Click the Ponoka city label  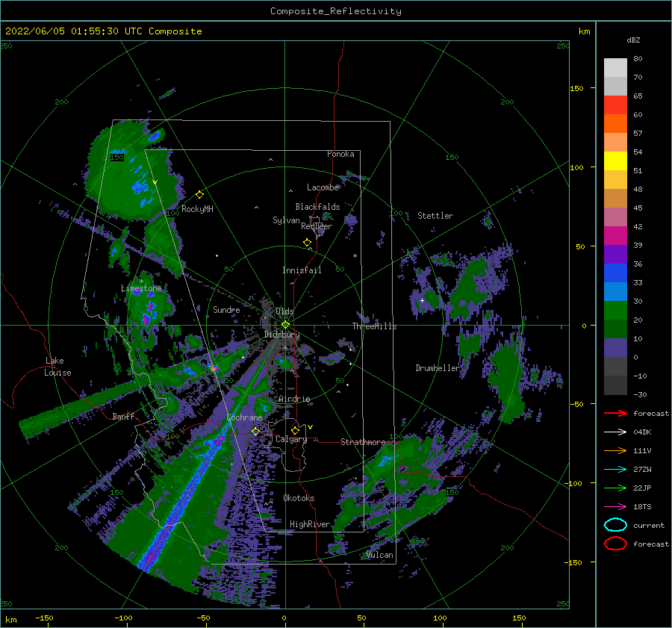point(340,154)
